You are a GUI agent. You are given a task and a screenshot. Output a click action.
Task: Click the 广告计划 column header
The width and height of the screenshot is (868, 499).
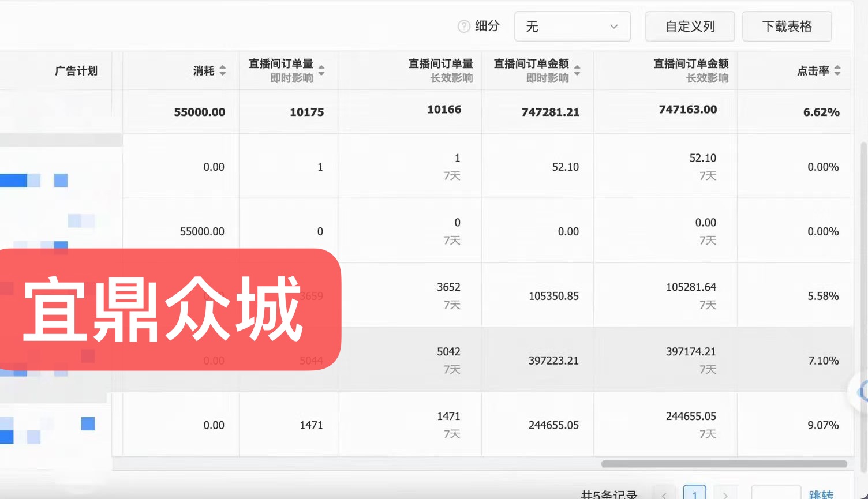pos(77,70)
